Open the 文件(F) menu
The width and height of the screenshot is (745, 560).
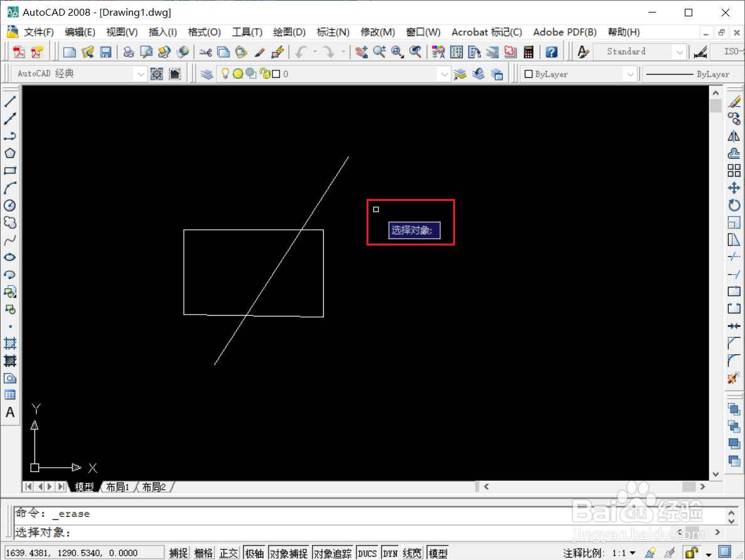click(38, 32)
